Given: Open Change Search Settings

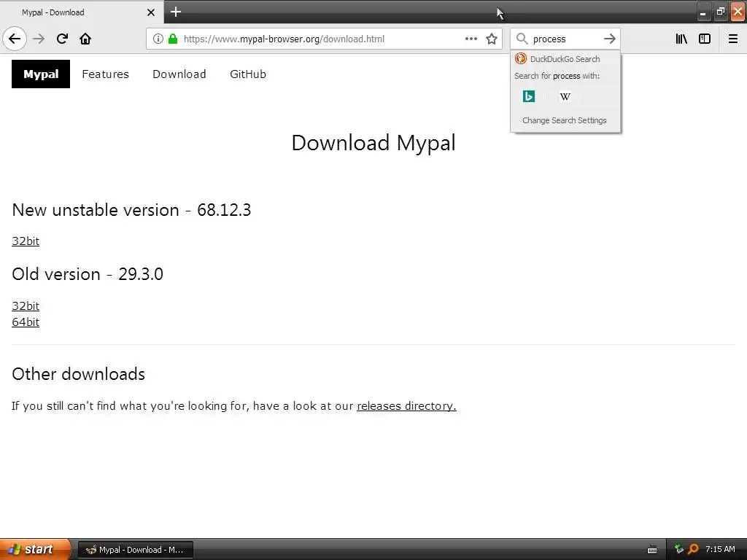Looking at the screenshot, I should pos(564,120).
